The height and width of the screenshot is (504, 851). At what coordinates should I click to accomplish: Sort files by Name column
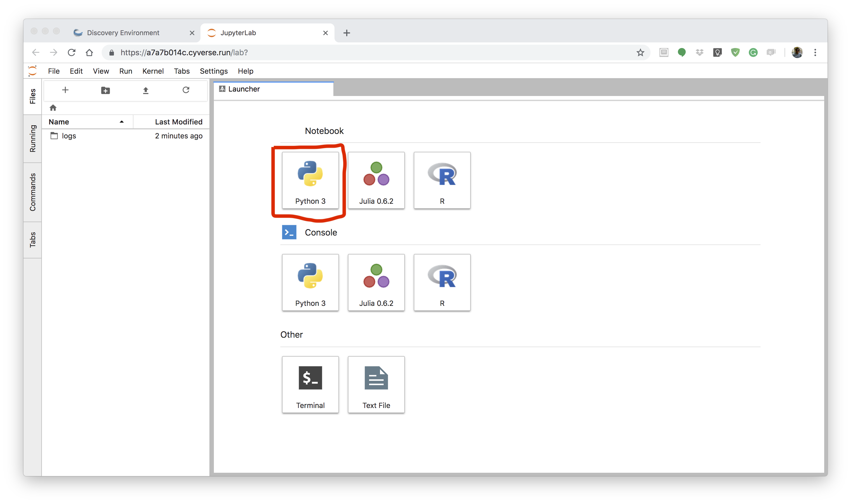point(87,122)
